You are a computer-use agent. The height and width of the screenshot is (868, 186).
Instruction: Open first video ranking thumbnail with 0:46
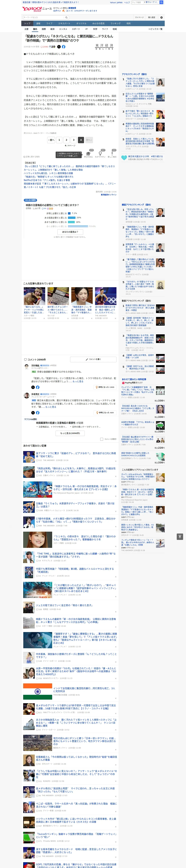160,309
